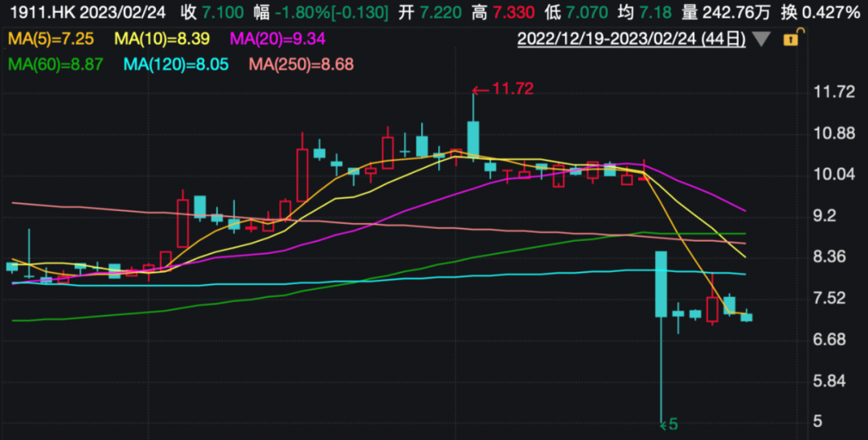Click the 8.36 price axis label
The width and height of the screenshot is (868, 440).
point(829,257)
